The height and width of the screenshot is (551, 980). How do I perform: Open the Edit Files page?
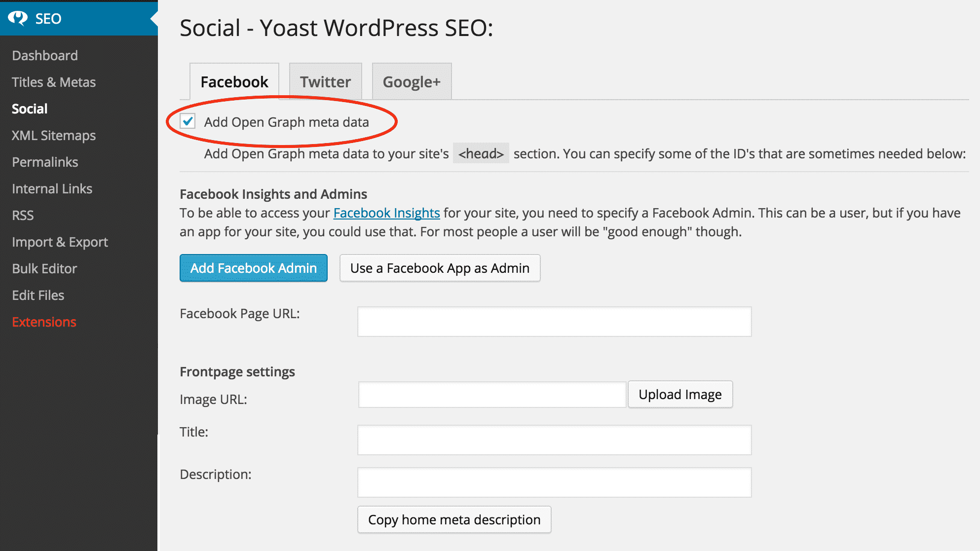[38, 295]
